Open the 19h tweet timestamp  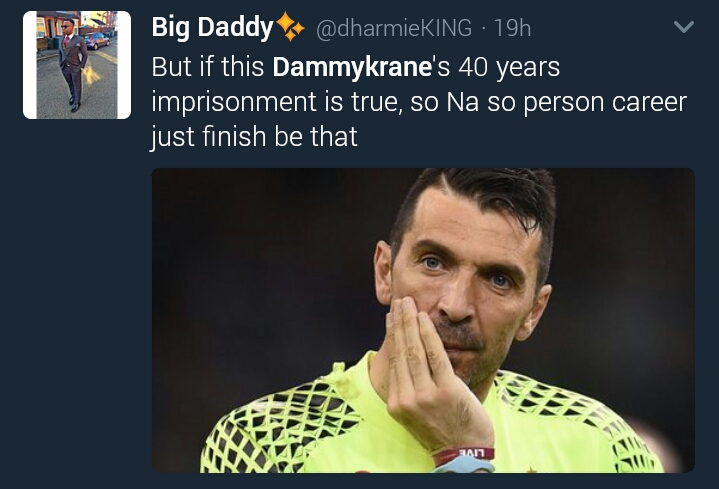click(x=512, y=29)
